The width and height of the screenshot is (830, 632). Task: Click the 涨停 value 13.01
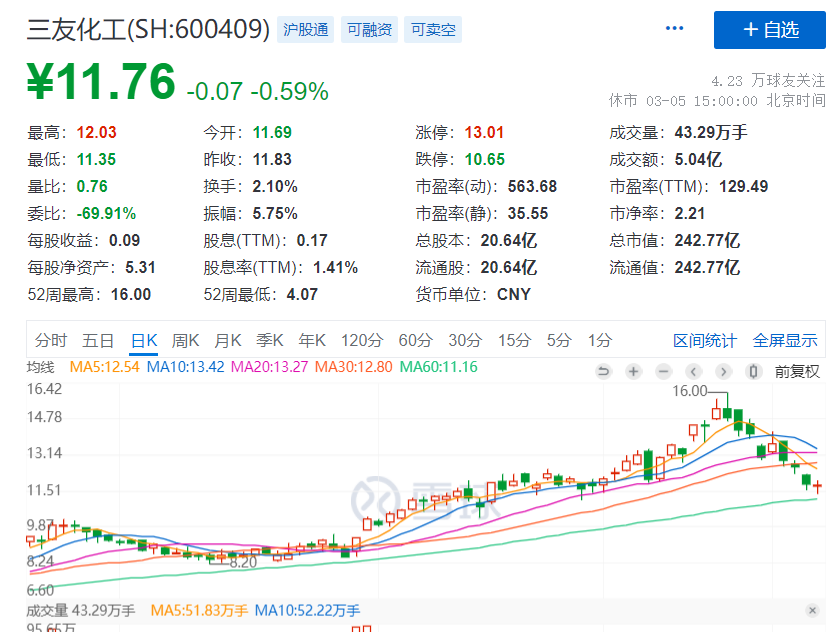pyautogui.click(x=484, y=132)
